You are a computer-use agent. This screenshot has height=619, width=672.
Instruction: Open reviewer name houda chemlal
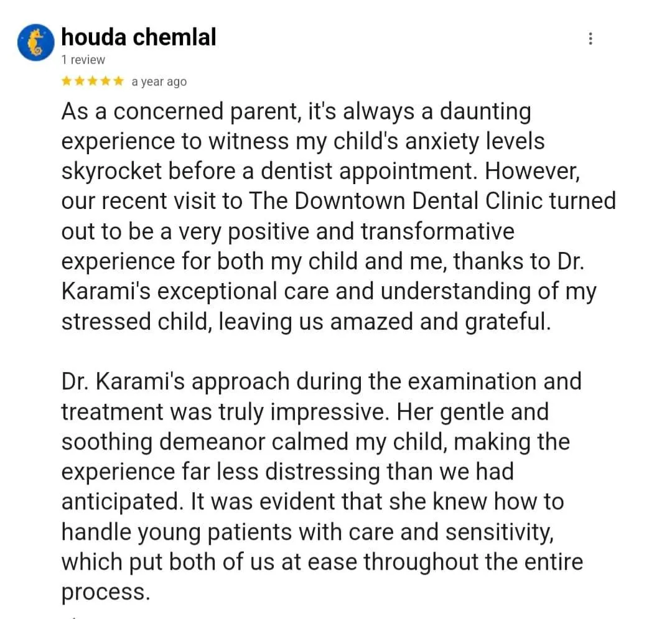[139, 37]
